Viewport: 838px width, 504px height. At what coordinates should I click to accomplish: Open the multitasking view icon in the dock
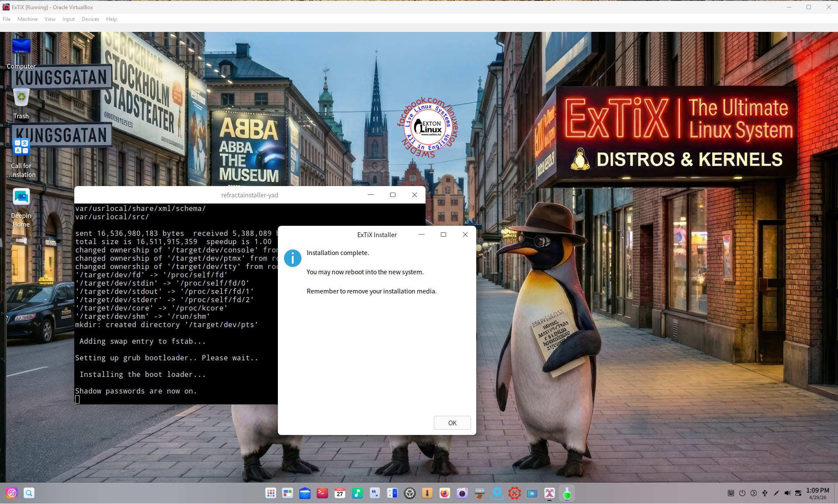tap(287, 494)
